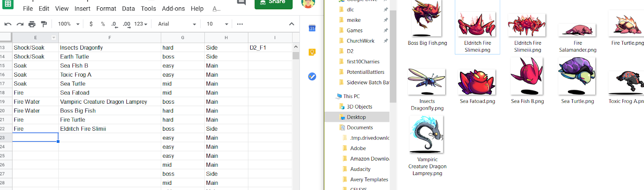Open the Insert menu
This screenshot has width=644, height=190.
83,8
